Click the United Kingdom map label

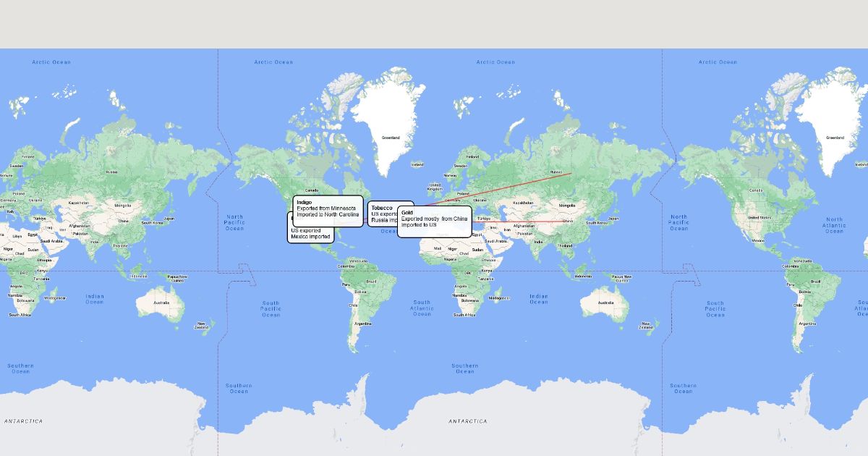coord(435,187)
